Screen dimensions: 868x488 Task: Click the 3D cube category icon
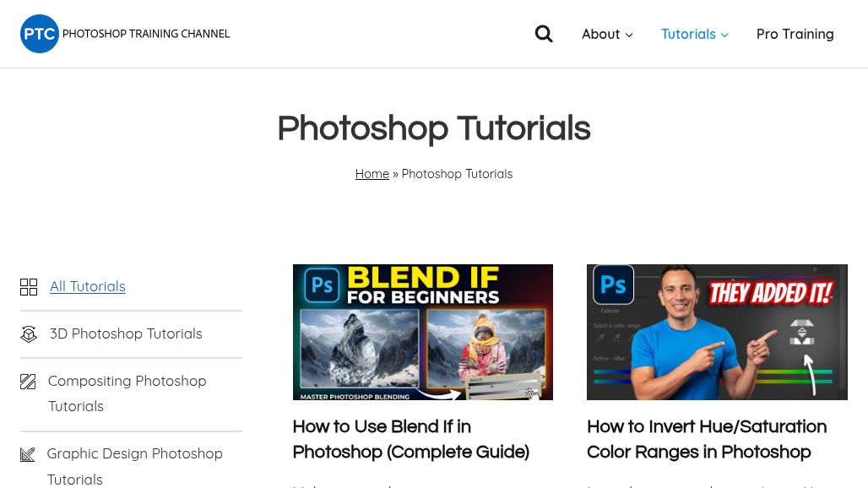tap(29, 333)
